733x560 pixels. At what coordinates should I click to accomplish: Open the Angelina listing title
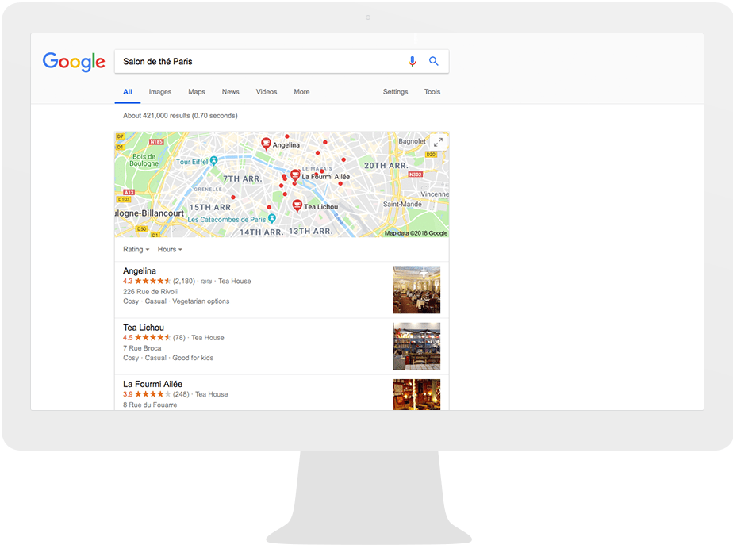[140, 270]
